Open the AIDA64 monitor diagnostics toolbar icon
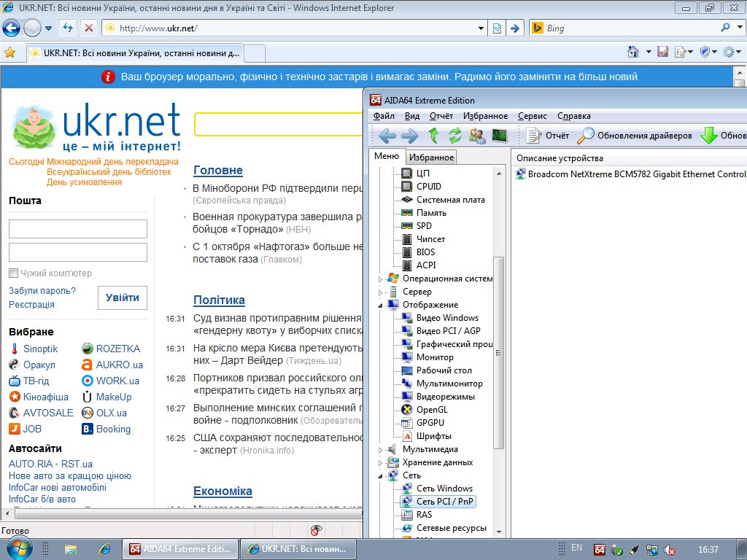This screenshot has width=747, height=560. (499, 136)
